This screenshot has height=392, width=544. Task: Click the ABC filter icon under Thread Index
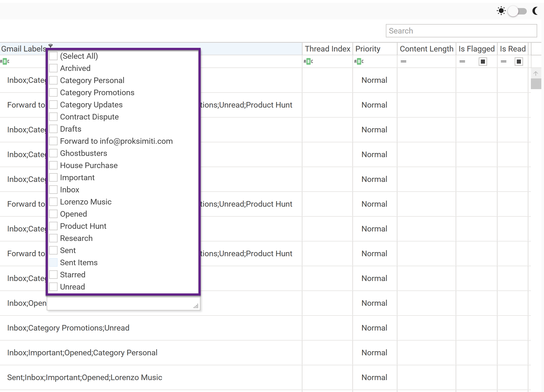coord(308,61)
